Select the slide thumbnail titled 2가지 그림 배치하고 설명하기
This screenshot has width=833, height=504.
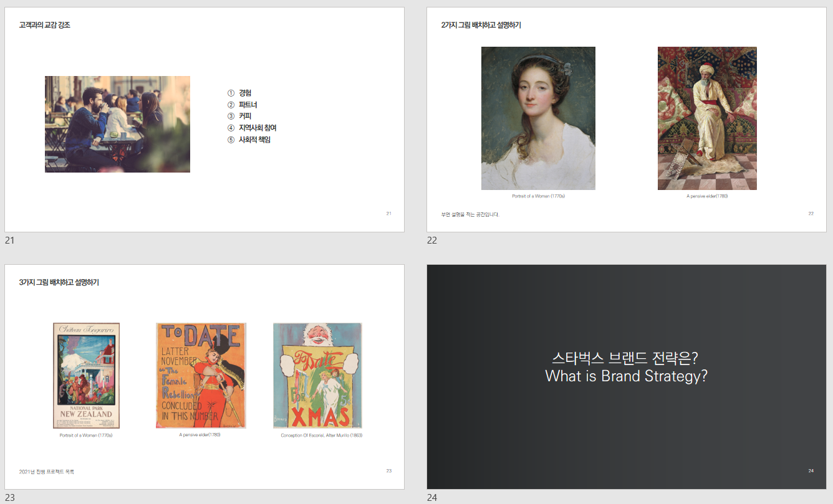[627, 120]
